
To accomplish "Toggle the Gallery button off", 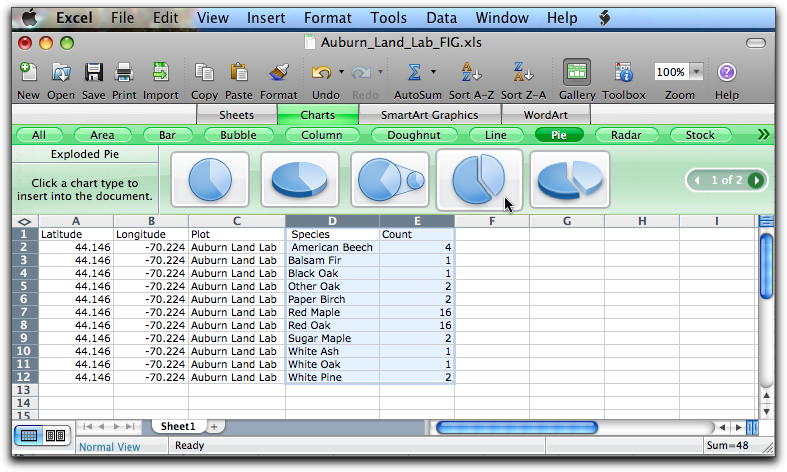I will pos(576,73).
